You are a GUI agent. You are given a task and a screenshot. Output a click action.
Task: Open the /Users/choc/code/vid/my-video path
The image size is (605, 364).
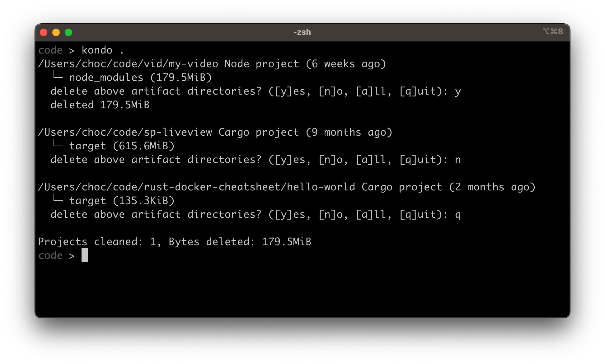tap(129, 63)
